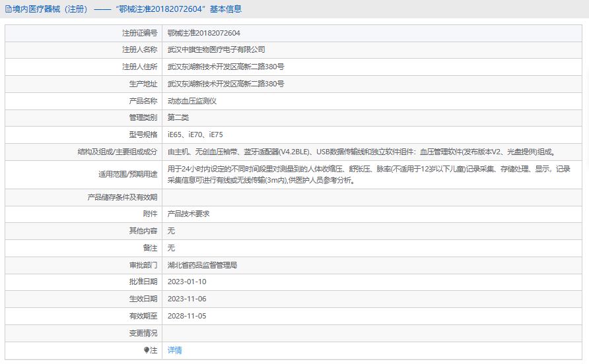The height and width of the screenshot is (364, 589).
Task: Select the structure composition text starting 由主机
Action: [x=361, y=152]
